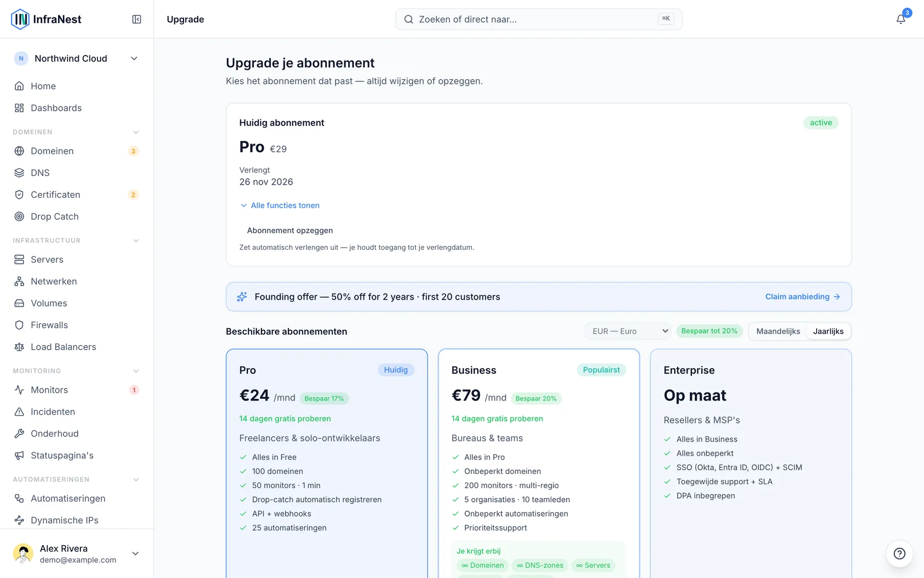Click the Statuspagina's megaphone icon
Viewport: 924px width, 578px height.
19,455
